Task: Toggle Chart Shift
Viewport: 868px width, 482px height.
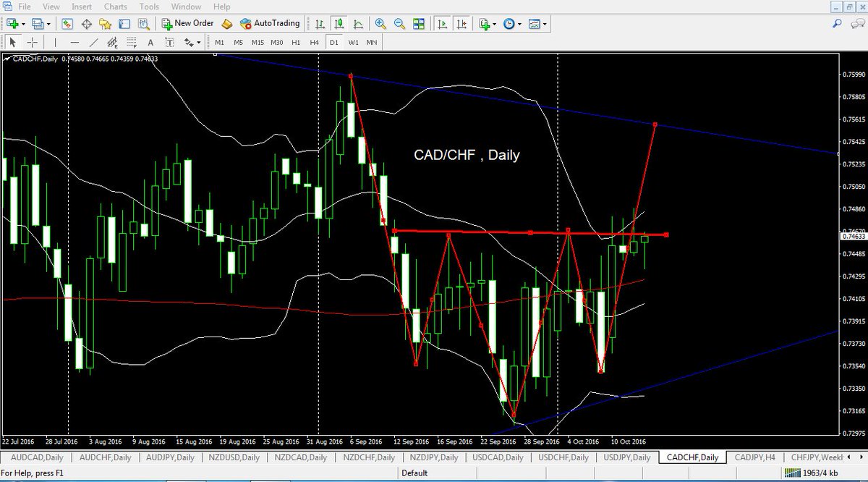Action: [461, 24]
